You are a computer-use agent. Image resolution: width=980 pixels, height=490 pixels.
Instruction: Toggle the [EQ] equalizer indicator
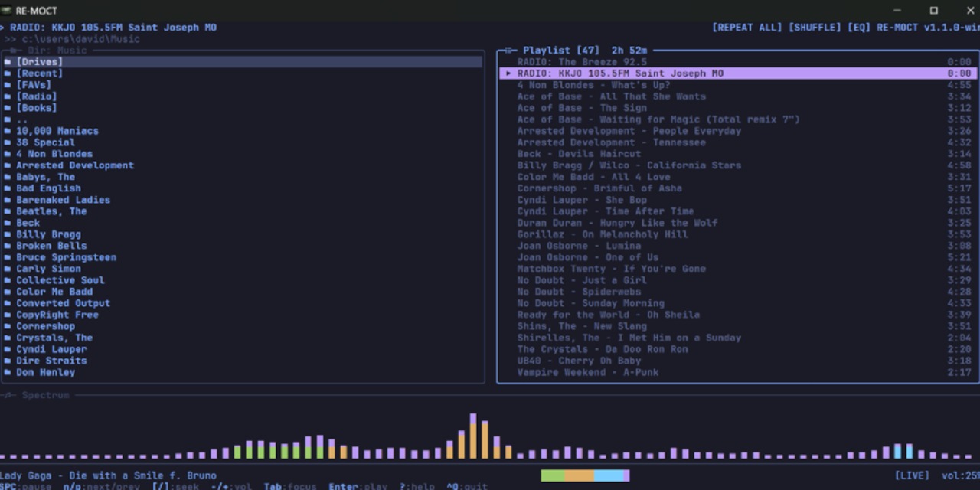pos(859,28)
